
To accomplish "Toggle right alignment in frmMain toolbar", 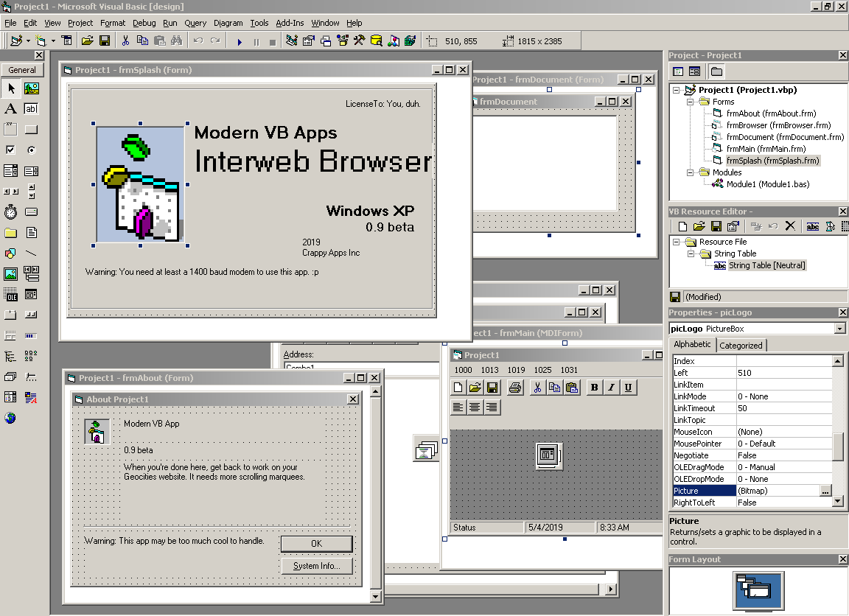I will (x=492, y=407).
